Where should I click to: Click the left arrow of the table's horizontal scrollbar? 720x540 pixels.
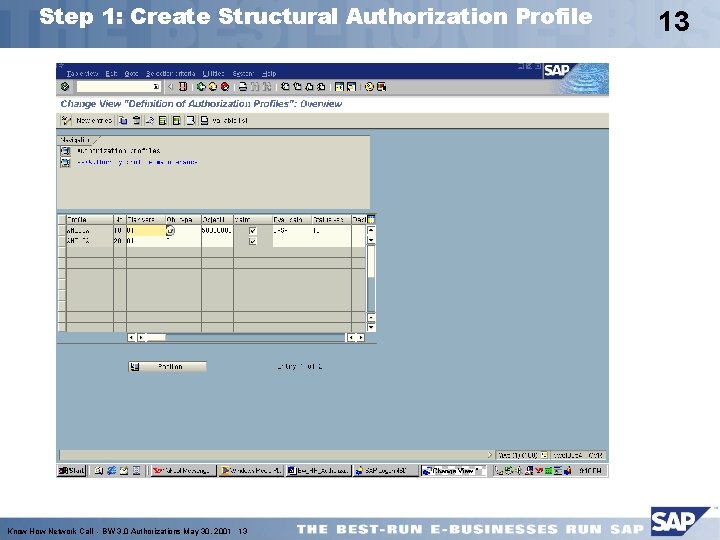(131, 338)
